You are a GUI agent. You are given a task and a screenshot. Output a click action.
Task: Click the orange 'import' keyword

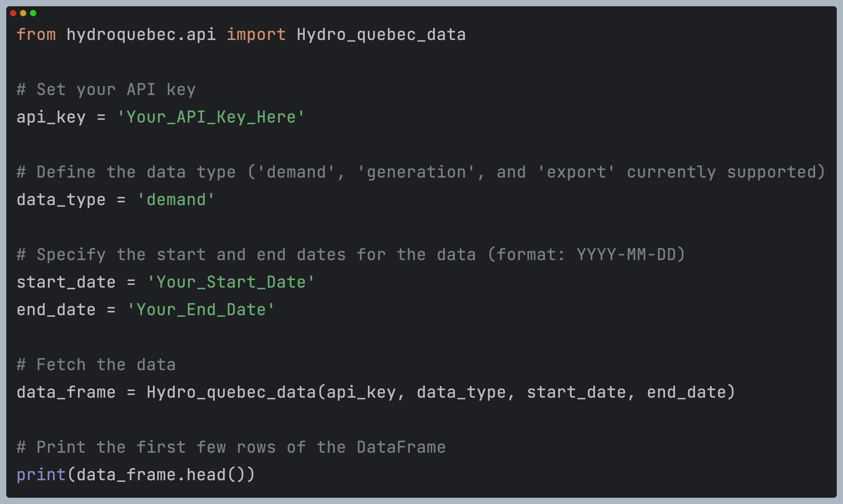(256, 35)
